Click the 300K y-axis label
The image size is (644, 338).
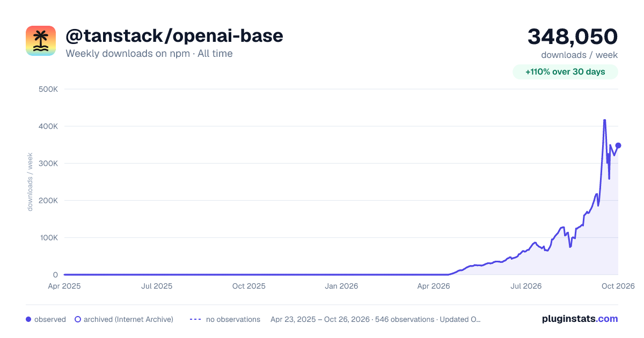[x=48, y=163]
